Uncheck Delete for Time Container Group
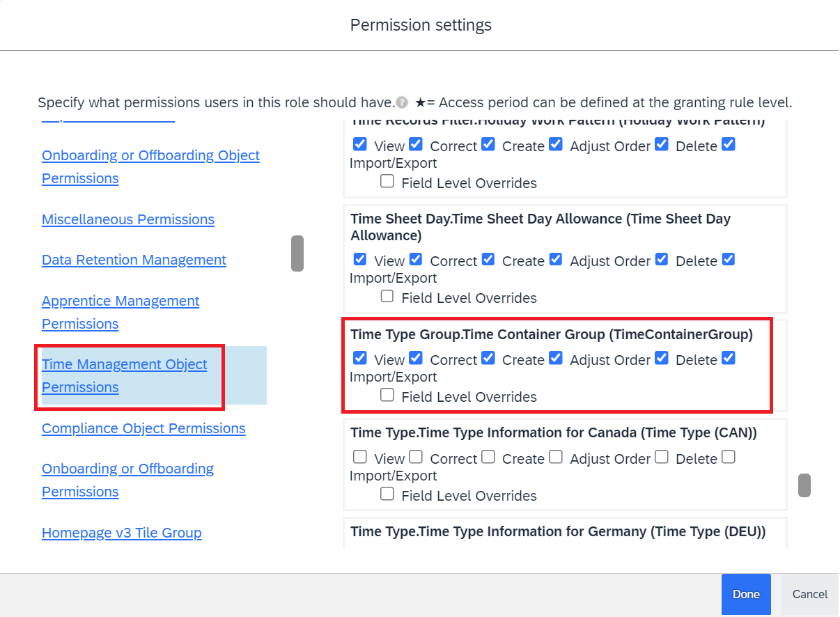Viewport: 840px width, 617px height. point(662,358)
